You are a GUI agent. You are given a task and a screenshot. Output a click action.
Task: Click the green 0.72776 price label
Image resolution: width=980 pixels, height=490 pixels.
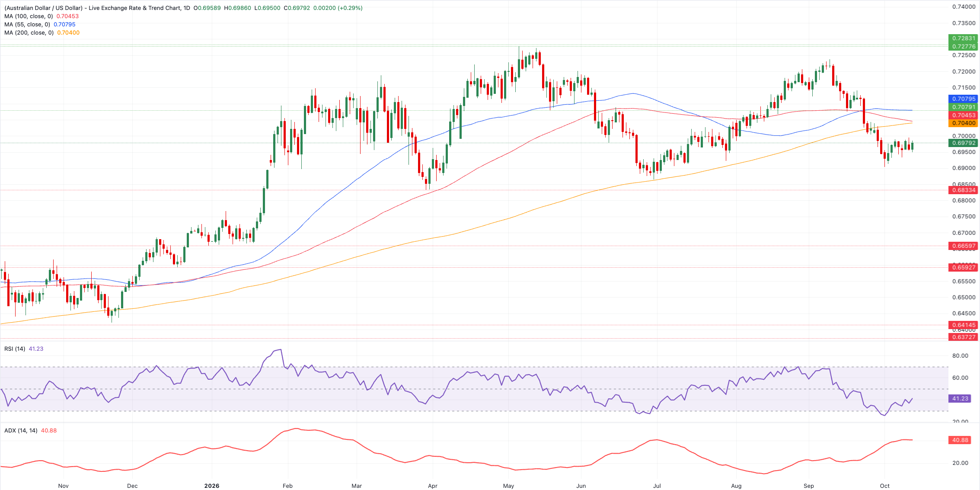[x=964, y=47]
